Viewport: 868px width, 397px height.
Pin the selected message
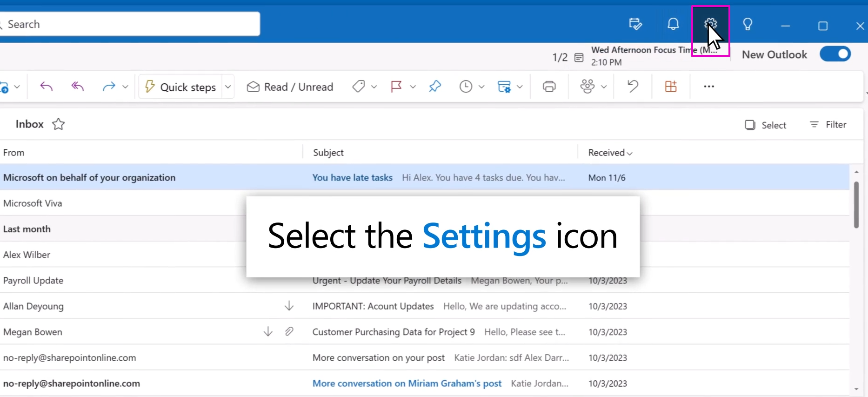point(435,87)
